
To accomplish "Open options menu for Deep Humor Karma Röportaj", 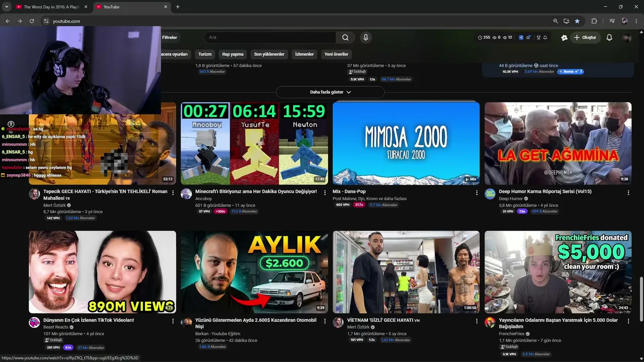I will (628, 193).
